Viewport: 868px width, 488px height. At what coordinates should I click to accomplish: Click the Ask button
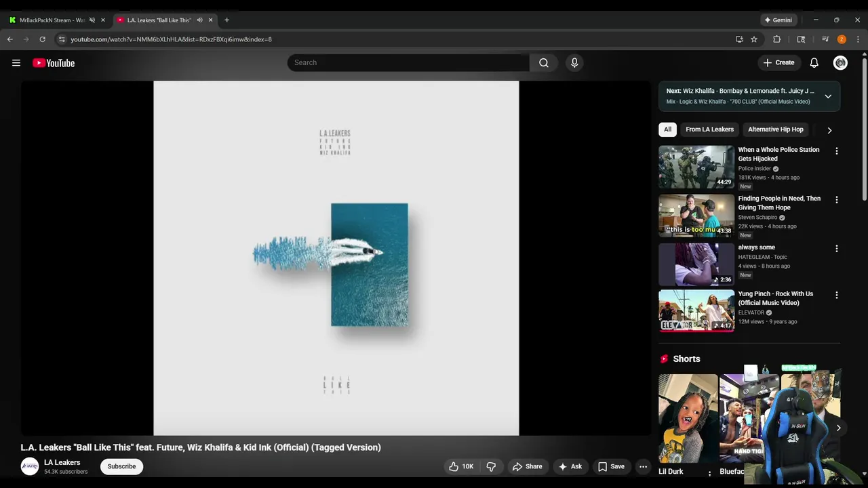coord(570,466)
